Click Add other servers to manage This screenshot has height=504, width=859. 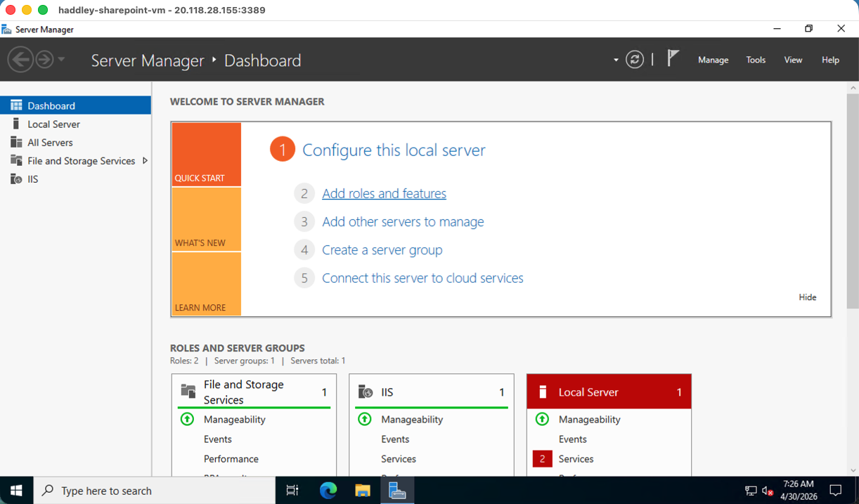[x=403, y=221]
